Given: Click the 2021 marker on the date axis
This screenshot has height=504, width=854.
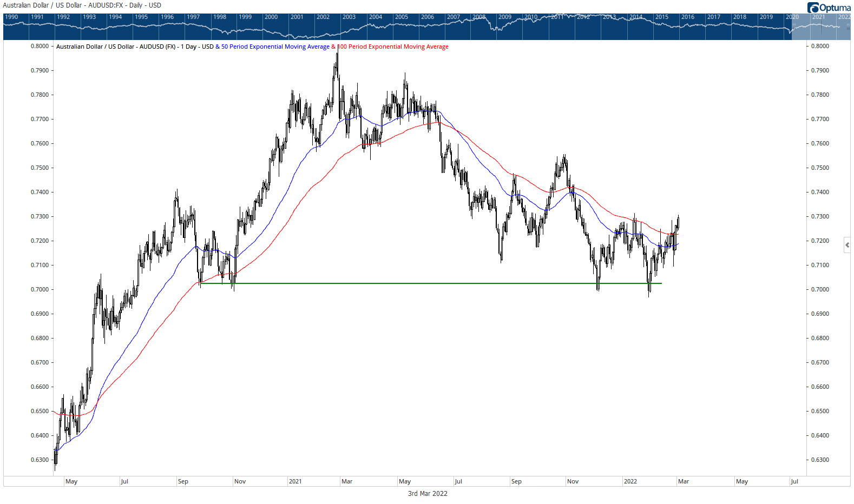Looking at the screenshot, I should click(295, 481).
